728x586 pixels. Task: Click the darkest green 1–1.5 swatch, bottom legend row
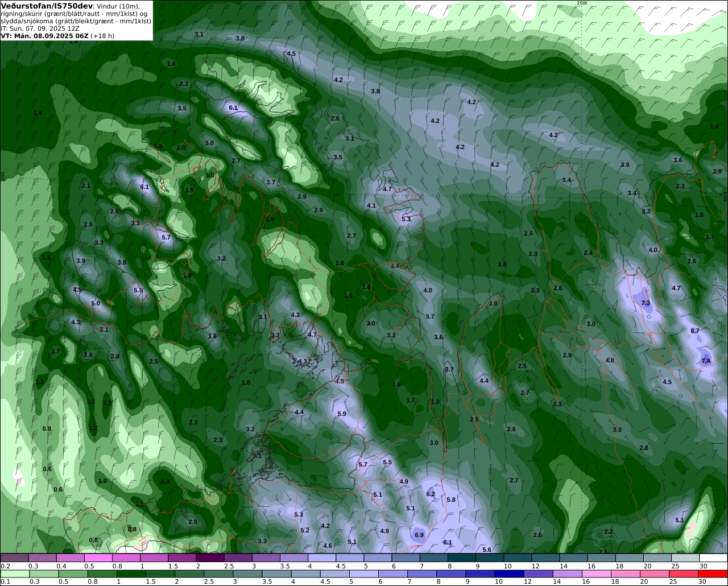click(132, 573)
